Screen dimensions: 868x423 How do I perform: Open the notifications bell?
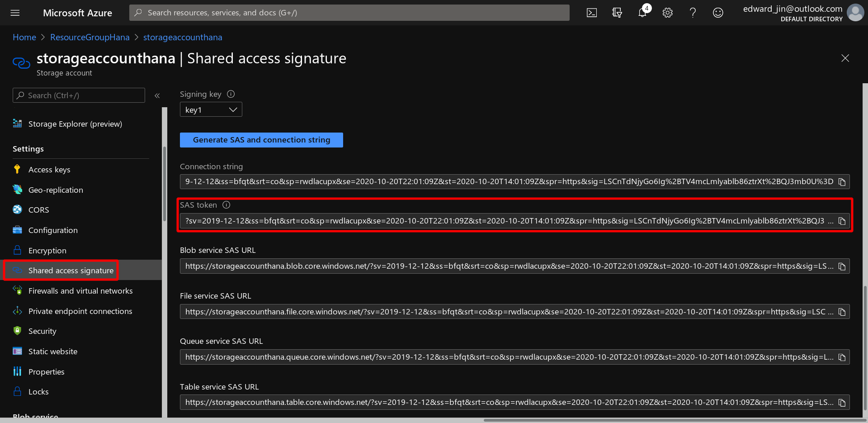(x=642, y=13)
